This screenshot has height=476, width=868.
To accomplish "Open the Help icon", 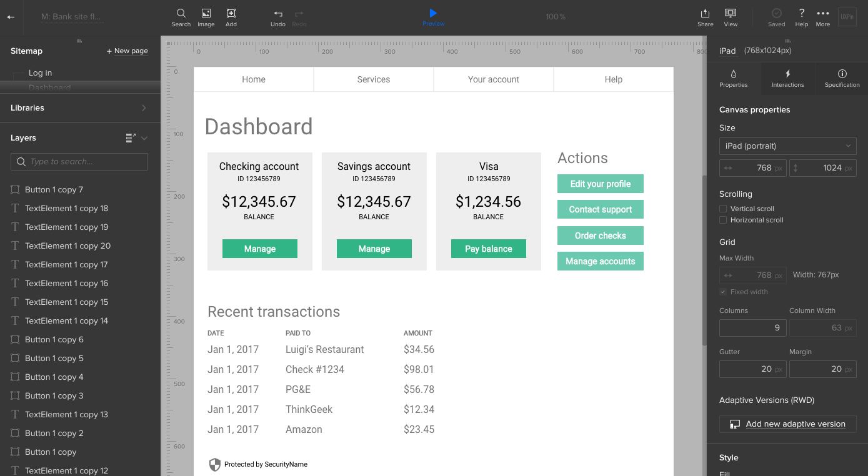I will (x=801, y=14).
